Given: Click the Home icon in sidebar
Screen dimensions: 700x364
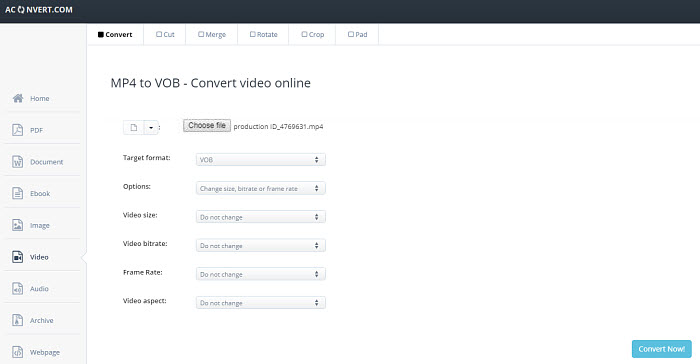Looking at the screenshot, I should pyautogui.click(x=18, y=98).
